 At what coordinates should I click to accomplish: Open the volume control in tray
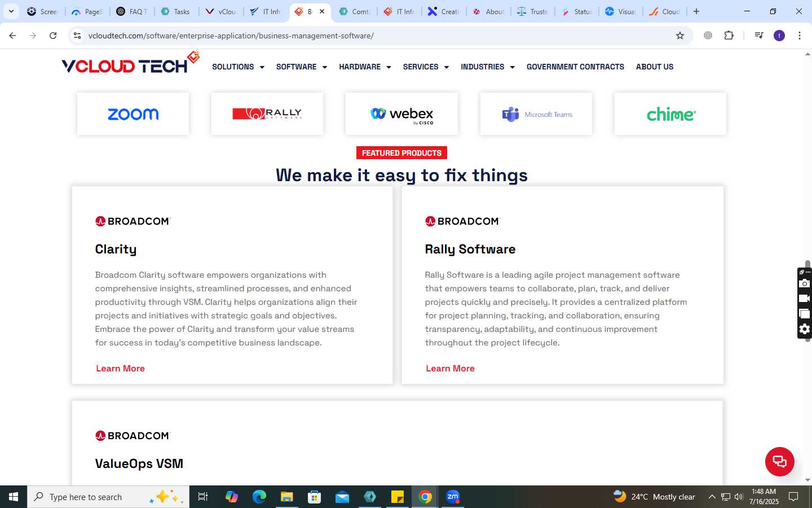pyautogui.click(x=739, y=497)
